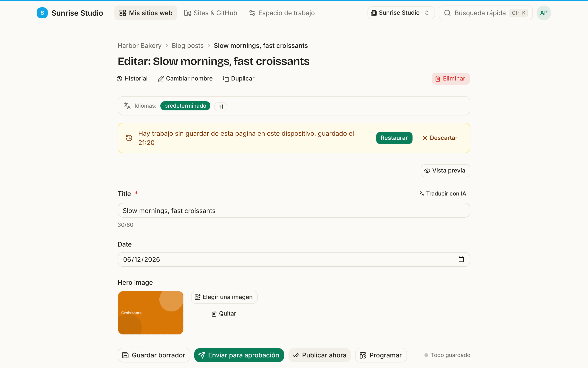Restore unsaved work with Restaurar
This screenshot has width=588, height=368.
tap(394, 138)
